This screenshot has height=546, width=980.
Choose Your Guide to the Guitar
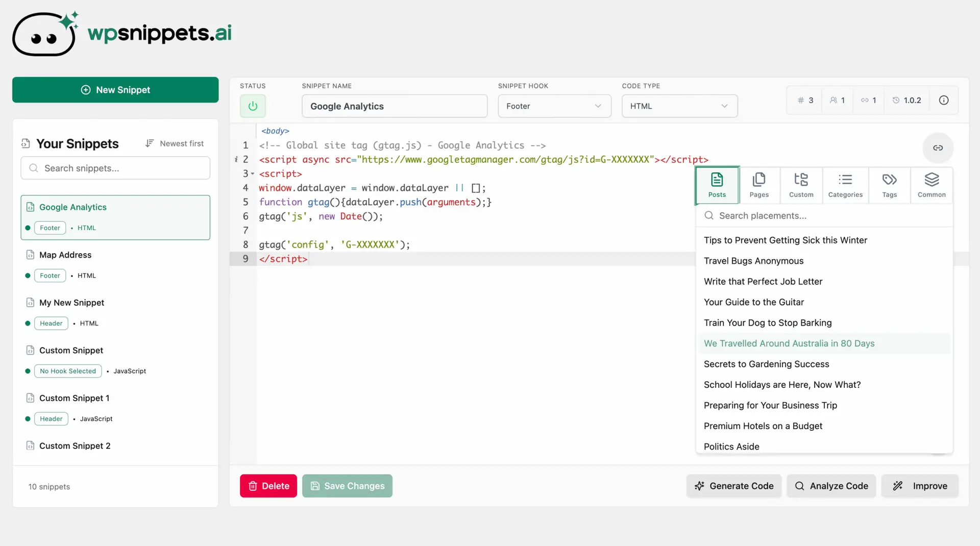point(824,302)
